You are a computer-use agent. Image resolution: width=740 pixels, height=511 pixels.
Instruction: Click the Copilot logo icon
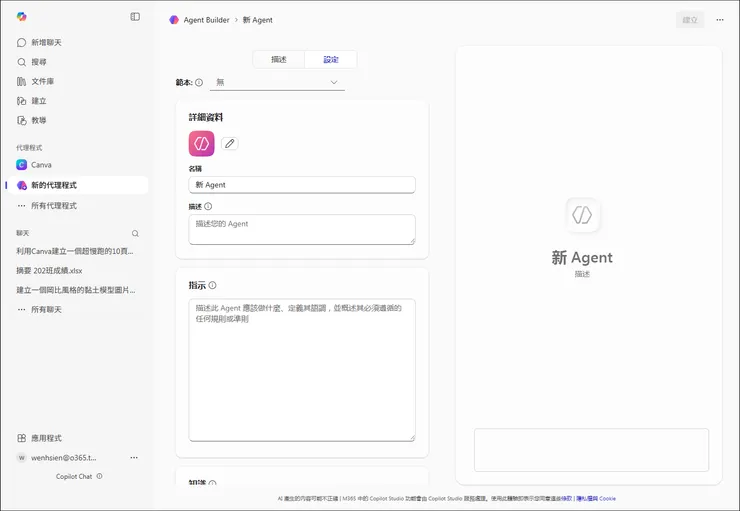click(x=21, y=17)
